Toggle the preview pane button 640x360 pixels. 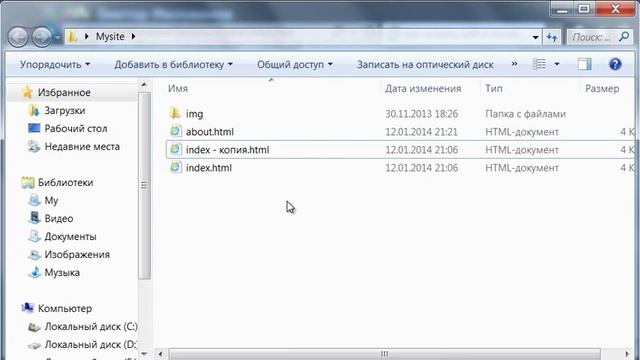pos(584,64)
